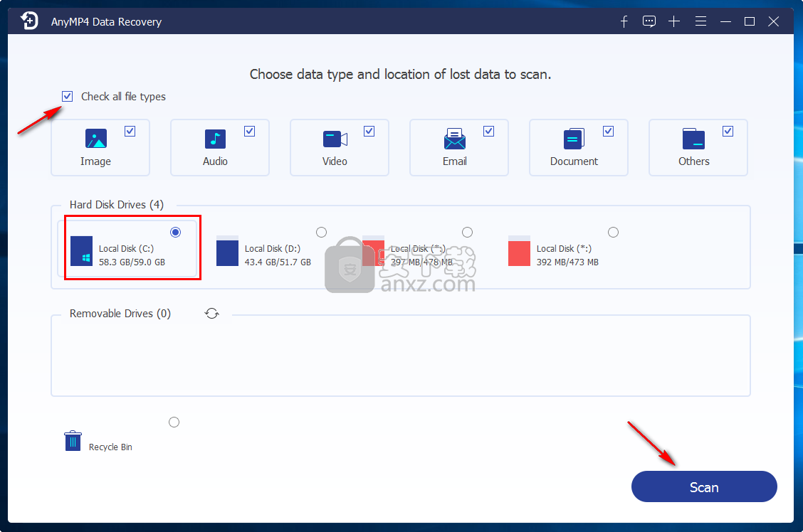803x532 pixels.
Task: Toggle the Document checkbox
Action: click(x=609, y=132)
